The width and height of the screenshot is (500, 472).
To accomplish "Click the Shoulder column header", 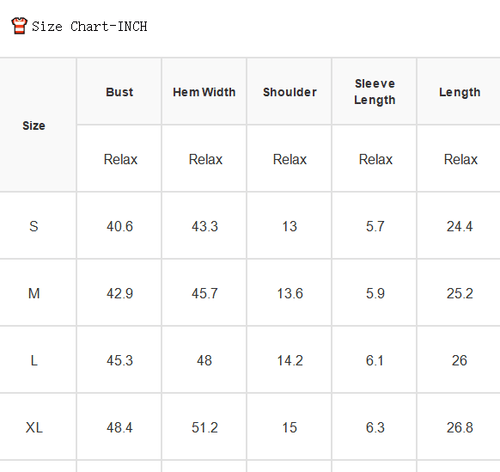I will 289,92.
